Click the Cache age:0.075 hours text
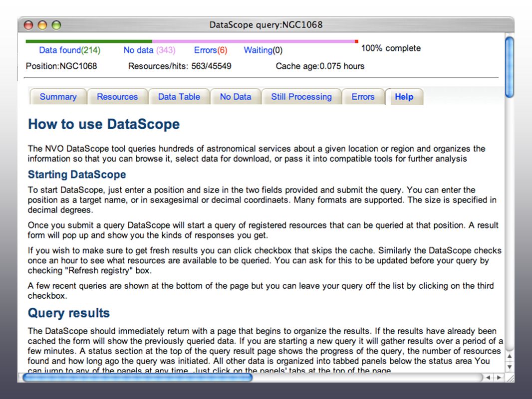This screenshot has height=399, width=532. (x=320, y=66)
